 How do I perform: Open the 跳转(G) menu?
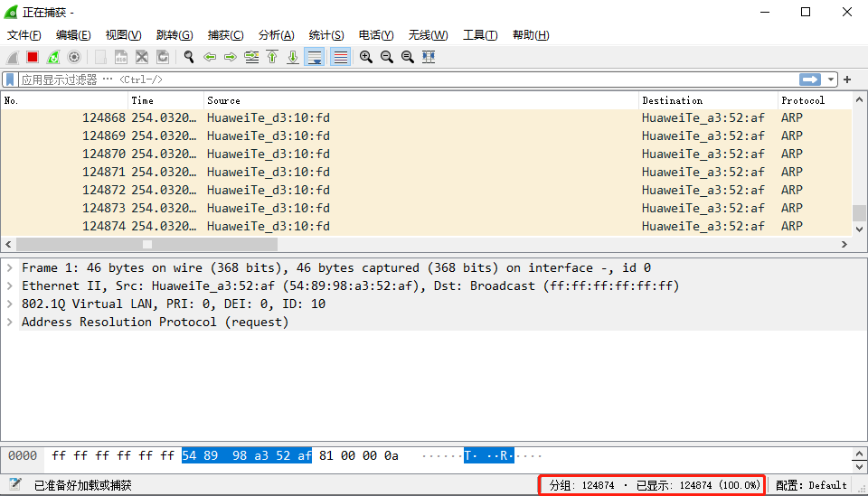click(175, 35)
